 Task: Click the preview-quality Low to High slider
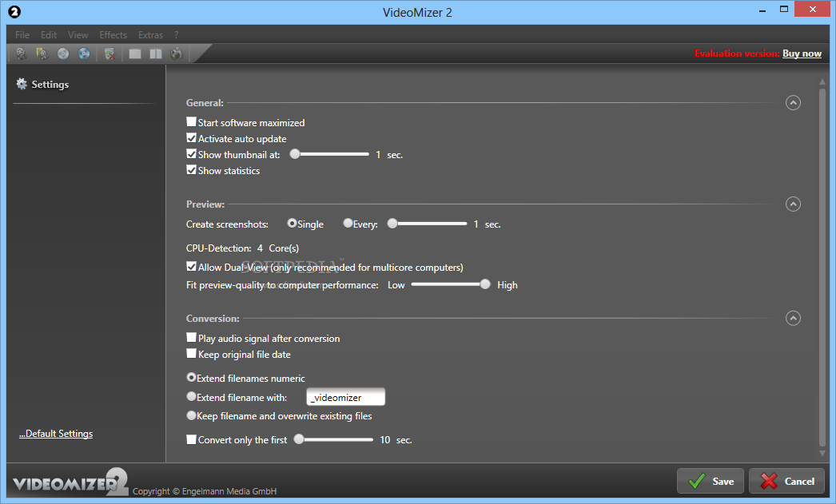tap(451, 284)
